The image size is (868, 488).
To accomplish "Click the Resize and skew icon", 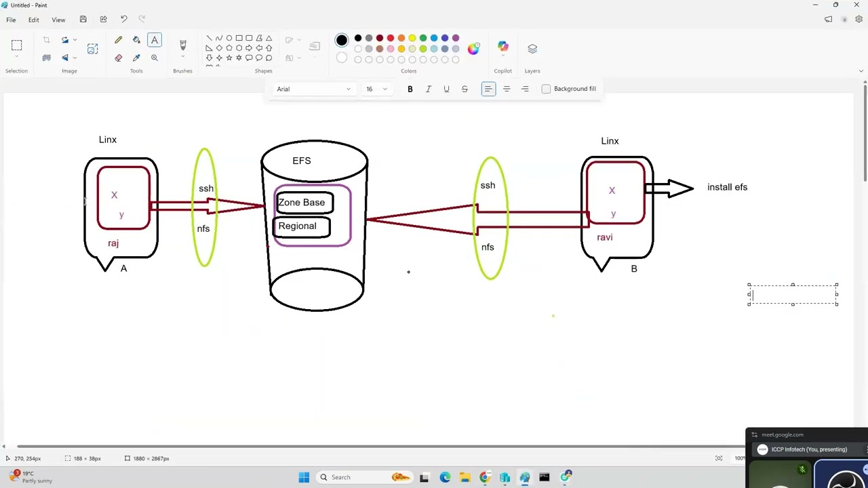I will [92, 49].
